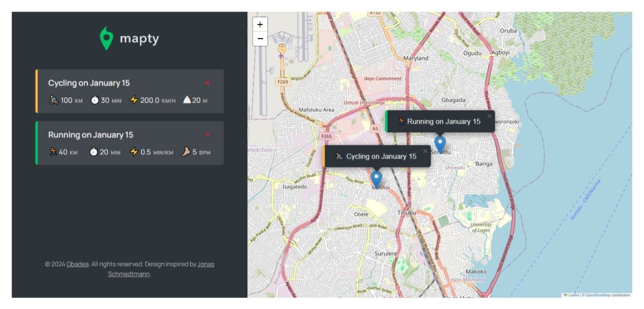Screen dimensions: 644x309
Task: Open the Leaflet attribution link
Action: coord(573,295)
